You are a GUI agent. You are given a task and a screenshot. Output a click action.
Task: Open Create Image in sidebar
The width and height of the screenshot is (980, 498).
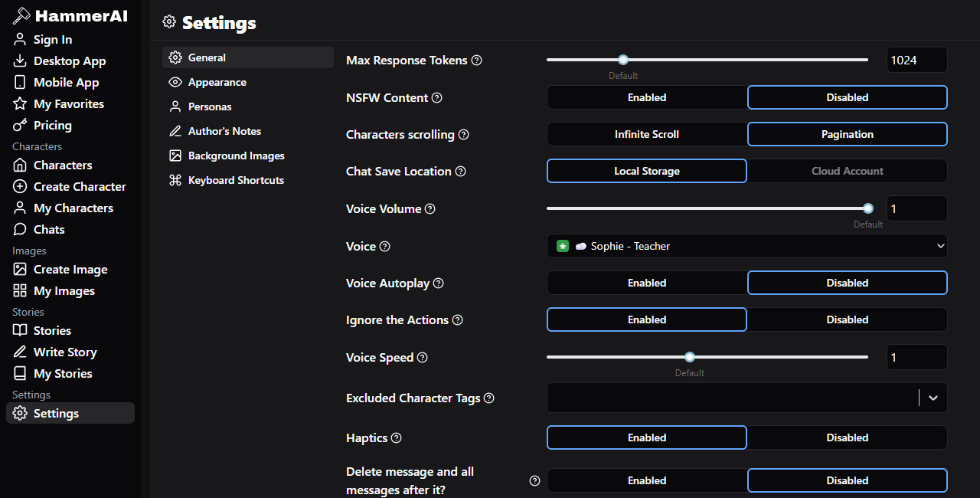(70, 269)
